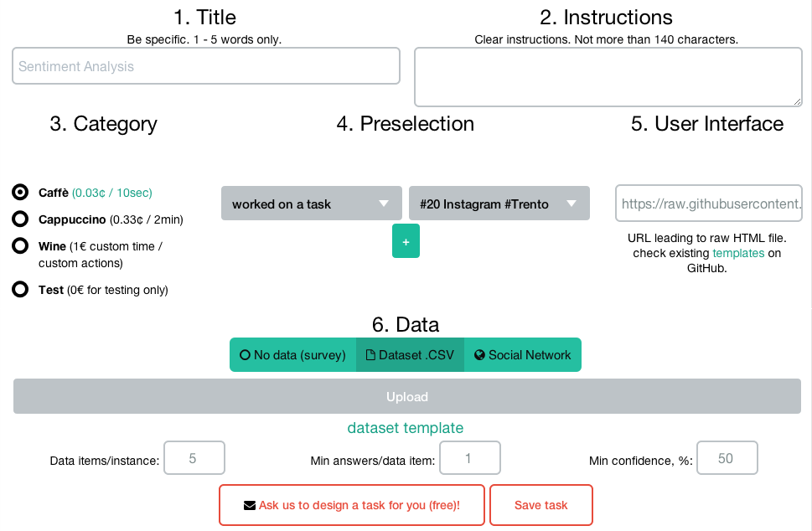The image size is (812, 531).
Task: Open the dataset template link
Action: 406,428
